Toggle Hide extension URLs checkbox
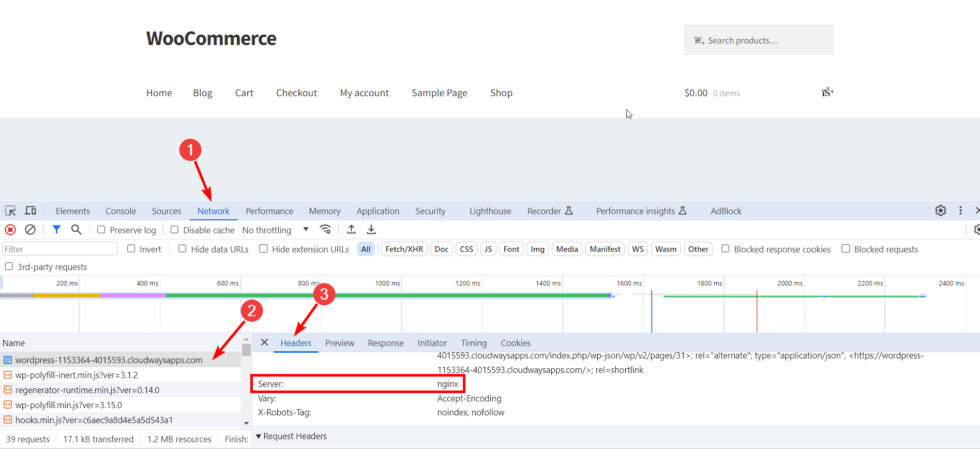 tap(263, 249)
